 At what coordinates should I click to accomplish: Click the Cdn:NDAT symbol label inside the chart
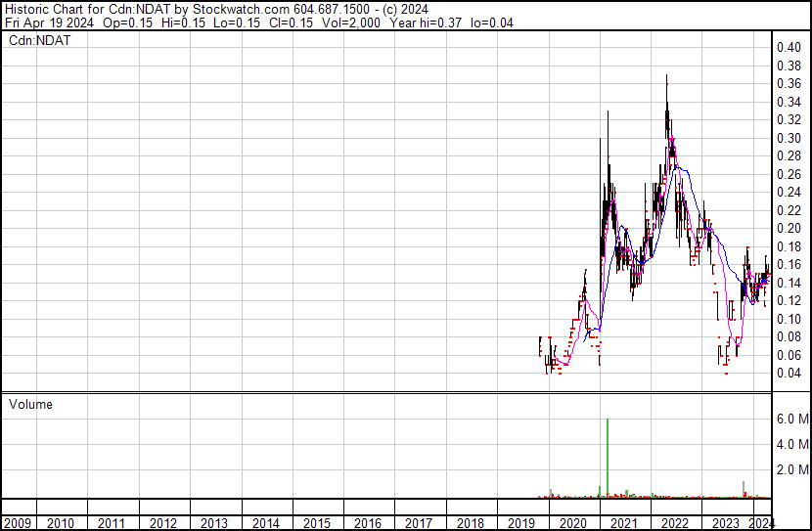pos(39,40)
